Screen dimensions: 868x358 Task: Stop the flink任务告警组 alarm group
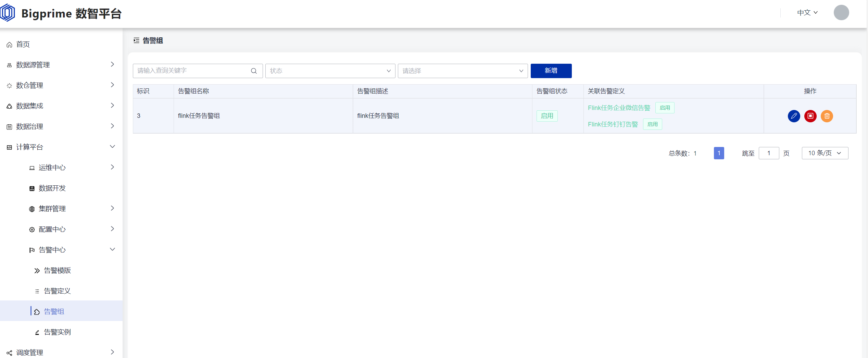[x=810, y=116]
